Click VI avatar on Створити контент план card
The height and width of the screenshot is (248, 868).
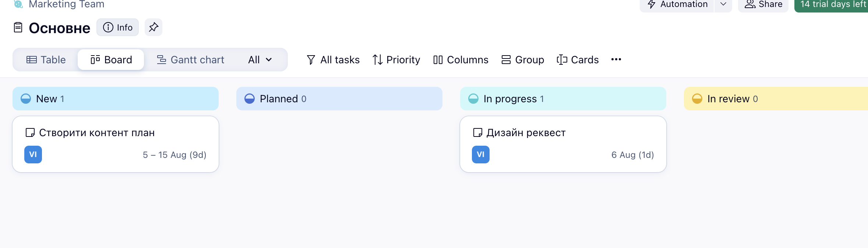[33, 155]
